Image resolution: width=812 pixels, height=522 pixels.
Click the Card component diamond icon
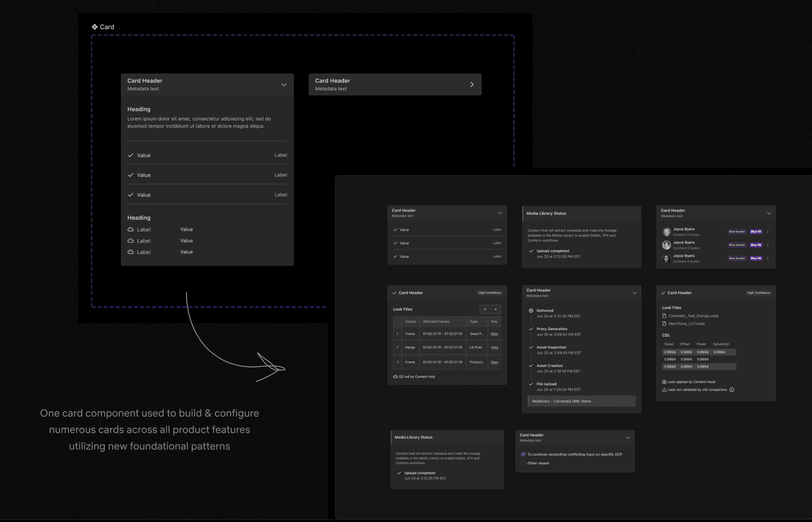point(94,27)
